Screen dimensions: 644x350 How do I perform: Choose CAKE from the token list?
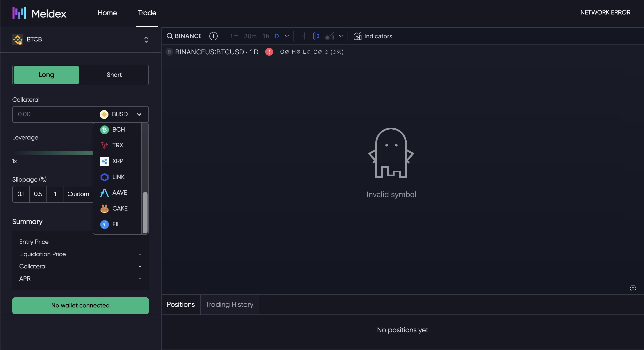coord(119,208)
